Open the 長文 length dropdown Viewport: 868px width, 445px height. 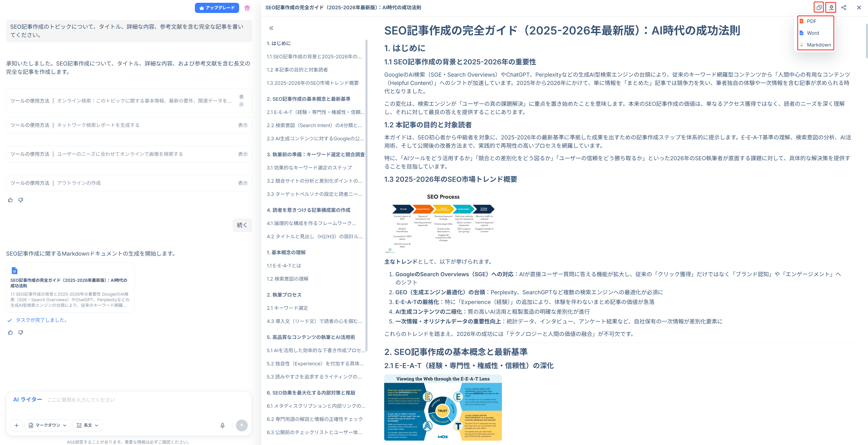click(87, 425)
